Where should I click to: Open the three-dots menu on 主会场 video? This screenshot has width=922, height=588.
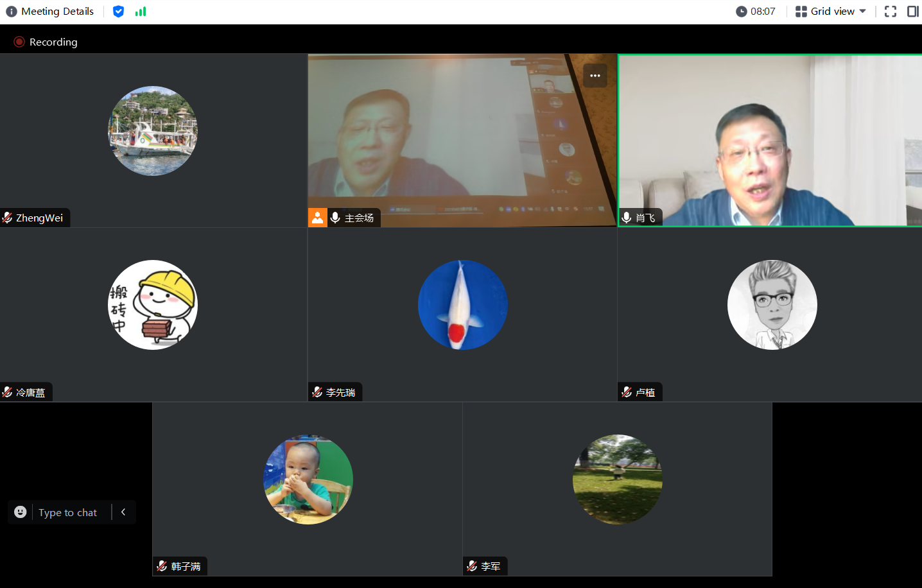(595, 76)
